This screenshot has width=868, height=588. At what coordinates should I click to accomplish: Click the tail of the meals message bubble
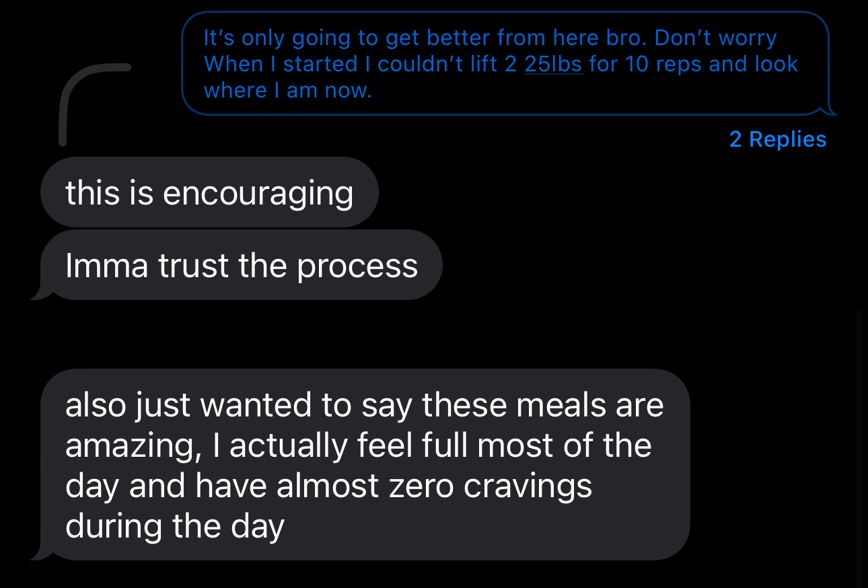(x=39, y=554)
